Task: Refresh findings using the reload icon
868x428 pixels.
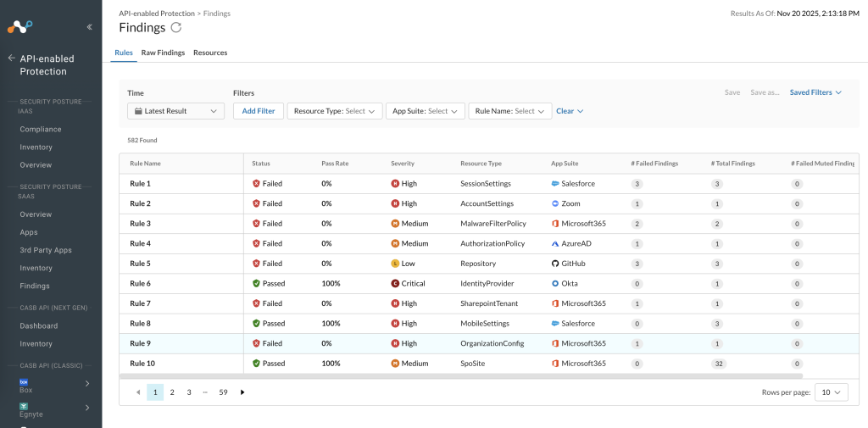Action: (175, 27)
